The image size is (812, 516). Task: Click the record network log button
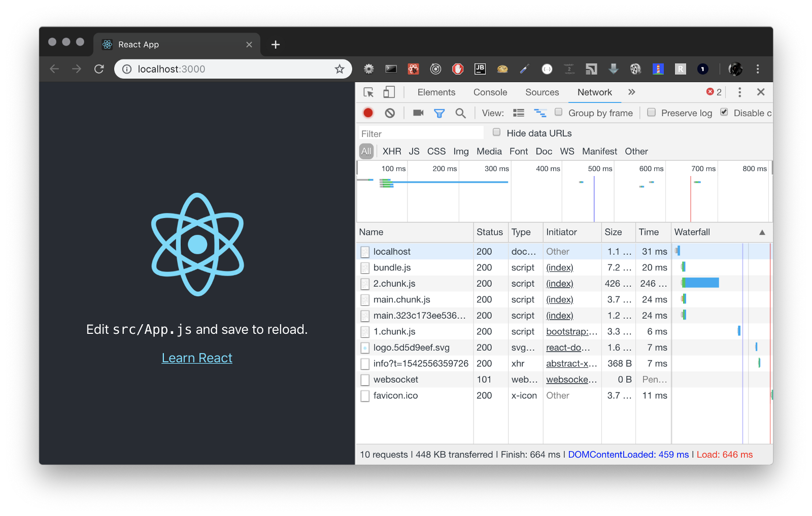[x=368, y=113]
